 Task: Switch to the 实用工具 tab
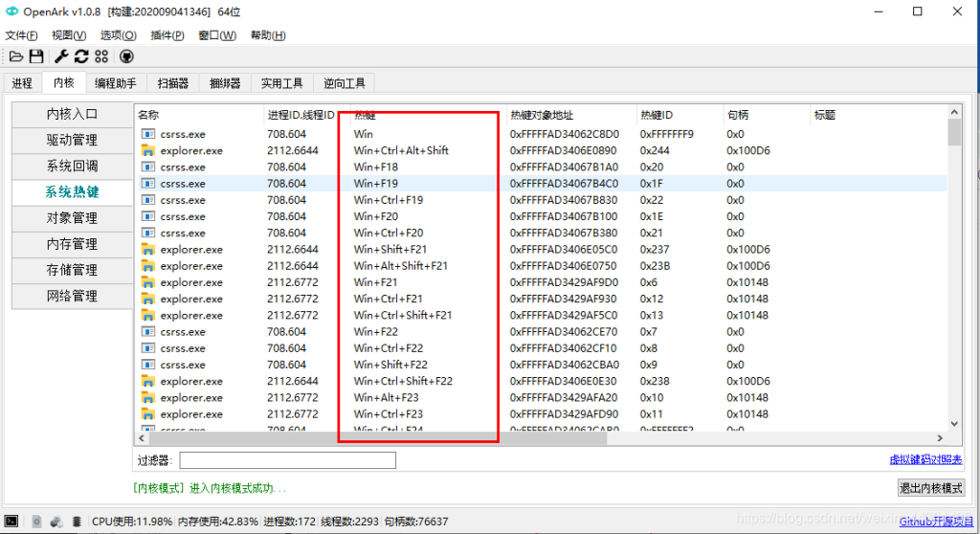pyautogui.click(x=282, y=83)
